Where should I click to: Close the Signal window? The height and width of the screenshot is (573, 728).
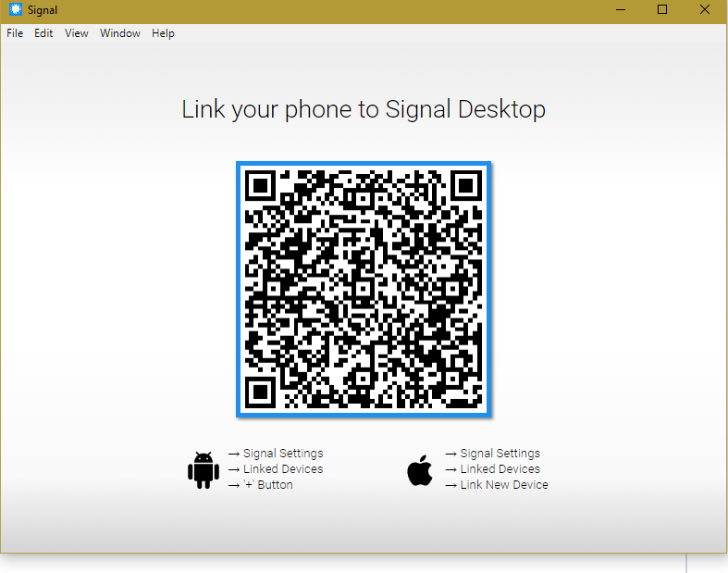(x=705, y=10)
